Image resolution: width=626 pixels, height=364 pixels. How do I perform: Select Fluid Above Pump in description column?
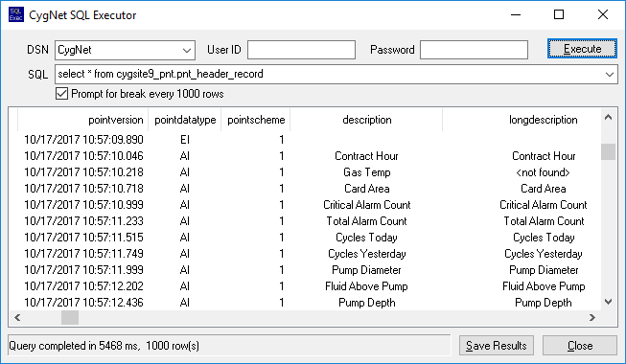(366, 286)
